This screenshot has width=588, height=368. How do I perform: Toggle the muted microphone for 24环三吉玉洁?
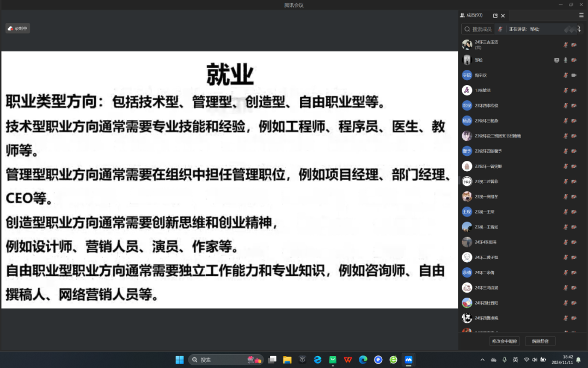coord(566,45)
